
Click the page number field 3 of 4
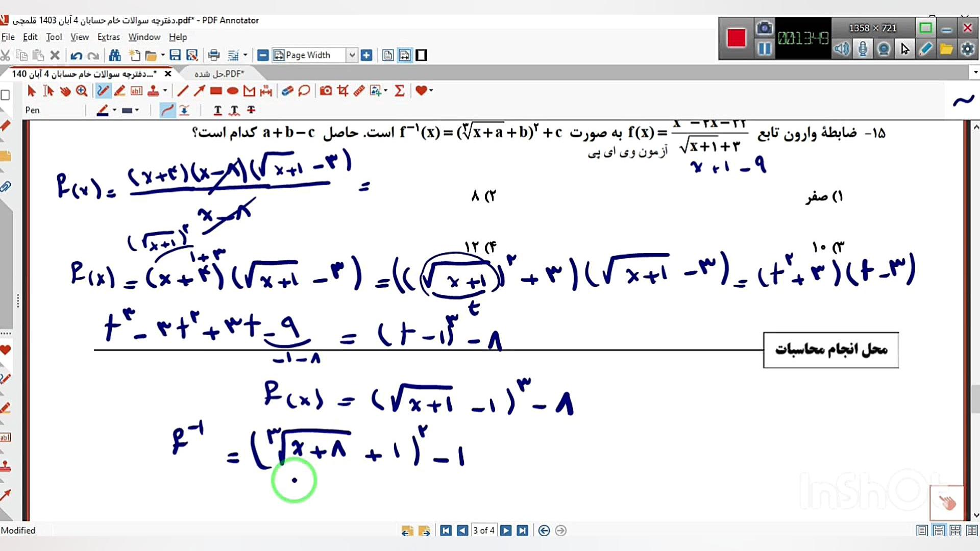coord(483,531)
